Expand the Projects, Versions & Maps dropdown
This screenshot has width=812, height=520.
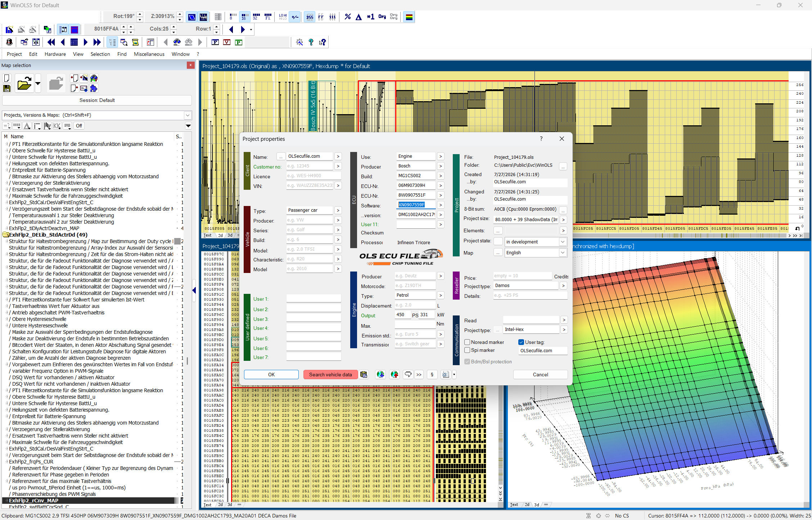188,115
